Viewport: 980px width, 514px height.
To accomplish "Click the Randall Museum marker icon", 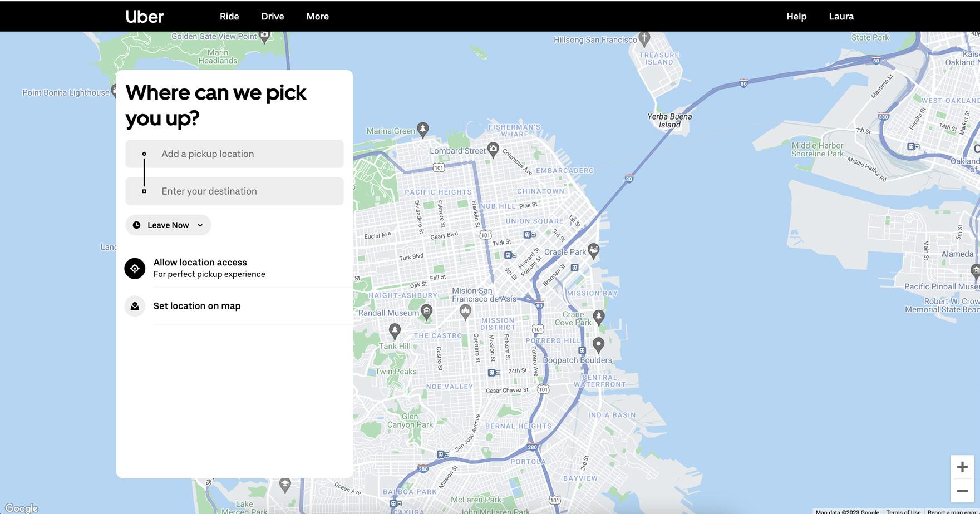I will pyautogui.click(x=426, y=312).
